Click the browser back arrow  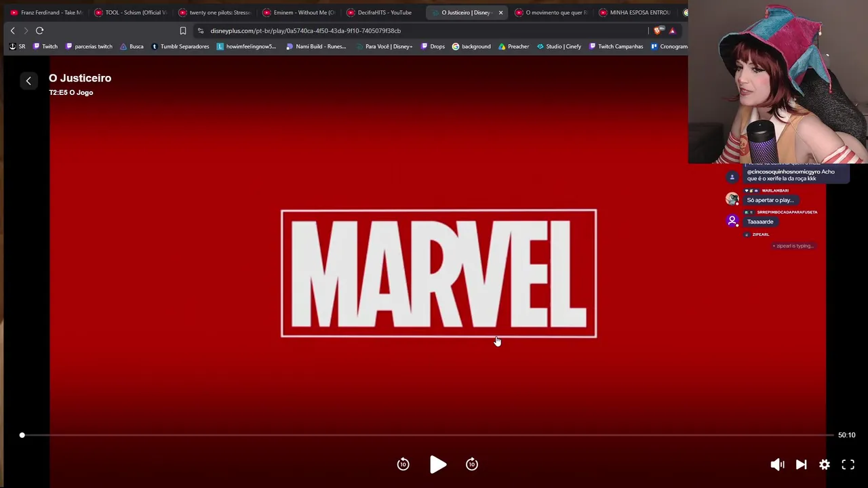(x=12, y=30)
